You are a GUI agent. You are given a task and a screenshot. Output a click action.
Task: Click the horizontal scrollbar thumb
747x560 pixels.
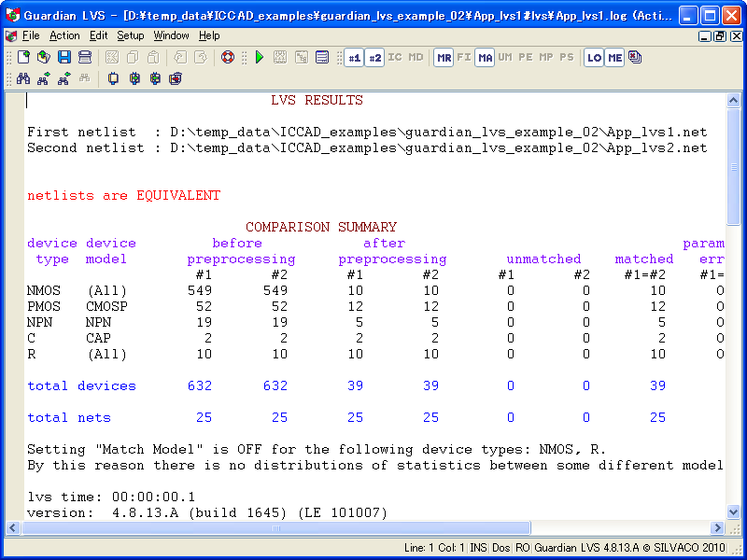click(x=275, y=527)
